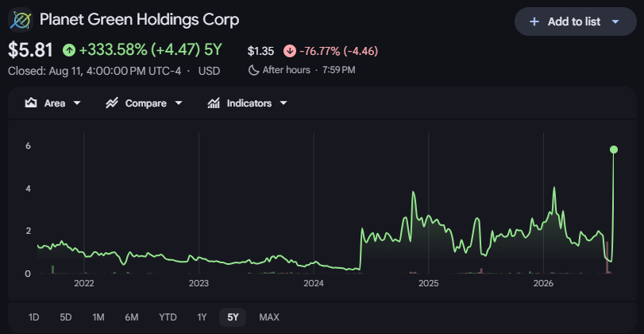Click the Closed: Aug 11 timestamp text
The height and width of the screenshot is (334, 644).
click(94, 71)
